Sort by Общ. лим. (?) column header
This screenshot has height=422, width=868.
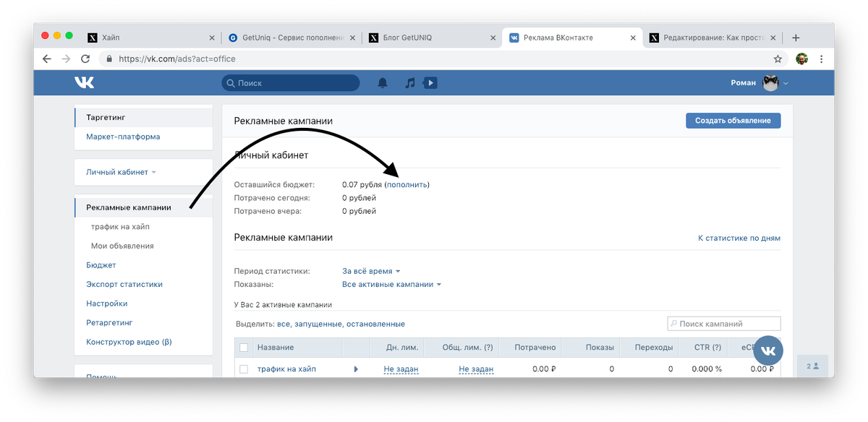point(468,348)
